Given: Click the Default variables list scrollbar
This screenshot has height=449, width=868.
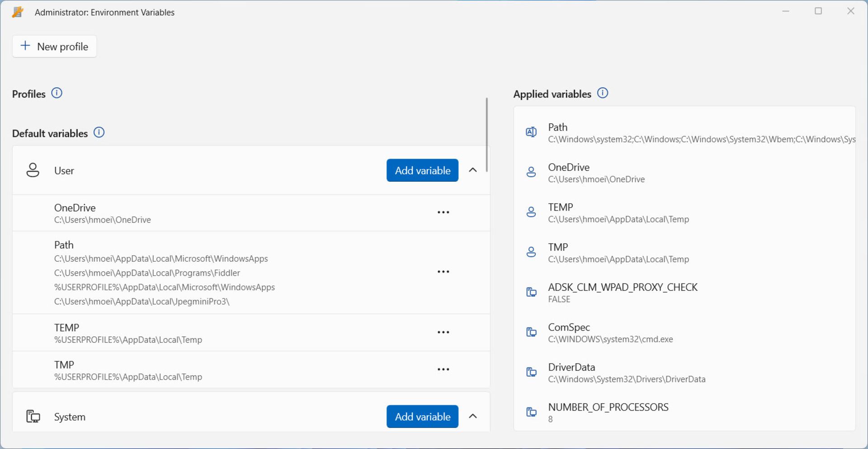Looking at the screenshot, I should pos(486,135).
